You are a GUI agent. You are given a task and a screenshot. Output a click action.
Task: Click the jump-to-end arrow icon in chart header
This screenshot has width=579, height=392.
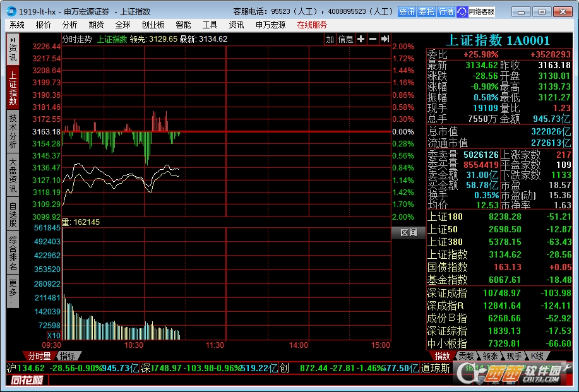coord(385,39)
